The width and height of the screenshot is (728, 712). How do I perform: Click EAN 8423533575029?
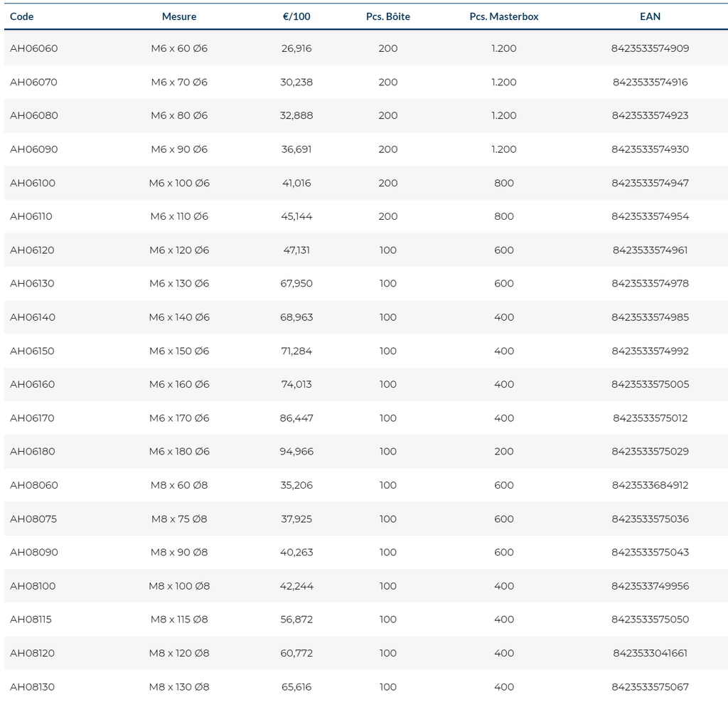pyautogui.click(x=650, y=452)
